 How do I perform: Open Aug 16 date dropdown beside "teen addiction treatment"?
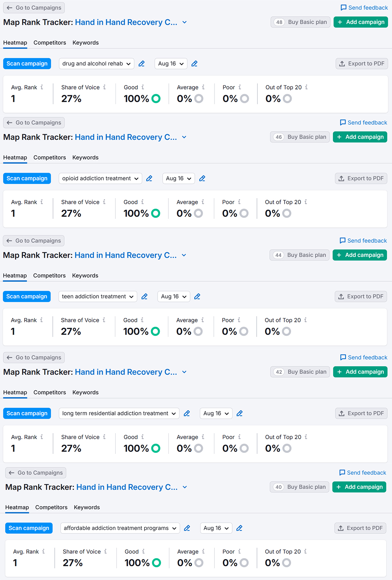coord(174,297)
